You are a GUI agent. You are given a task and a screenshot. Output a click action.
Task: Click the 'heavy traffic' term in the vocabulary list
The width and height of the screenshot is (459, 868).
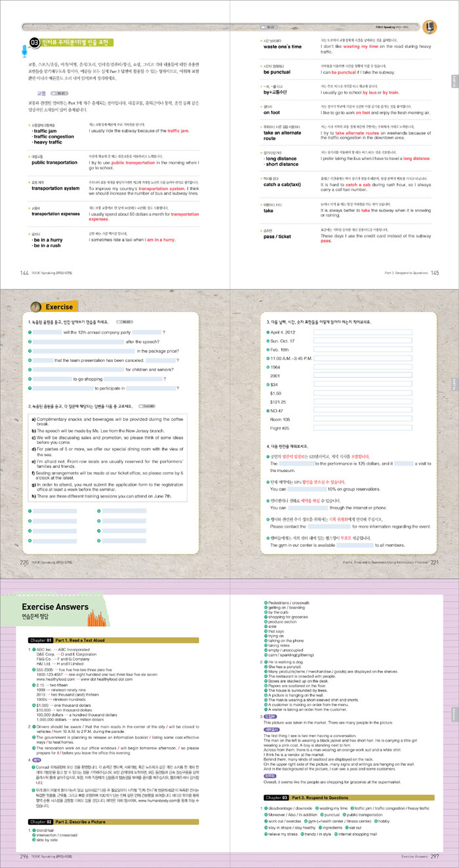point(47,143)
